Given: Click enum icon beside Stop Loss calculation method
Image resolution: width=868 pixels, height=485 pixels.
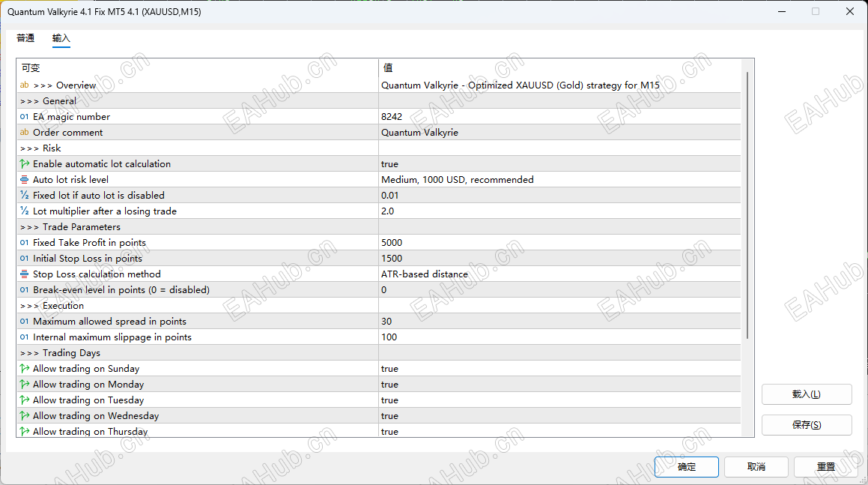Looking at the screenshot, I should (25, 274).
